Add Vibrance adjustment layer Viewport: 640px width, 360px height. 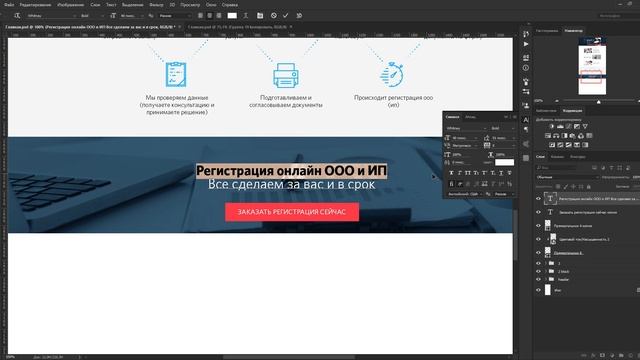(x=585, y=127)
